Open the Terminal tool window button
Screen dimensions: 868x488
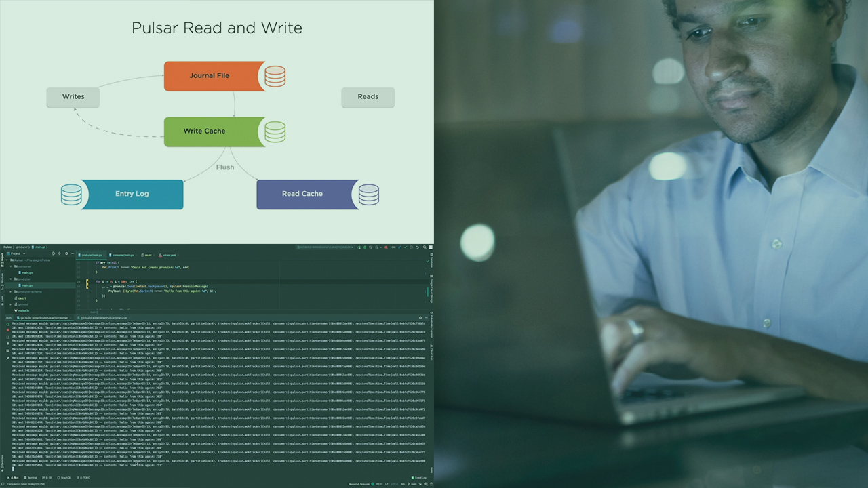31,477
